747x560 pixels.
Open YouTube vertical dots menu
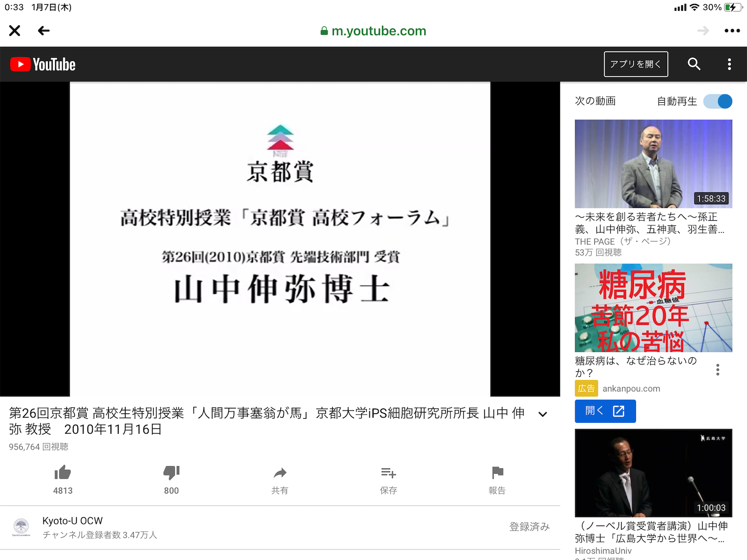(x=729, y=64)
